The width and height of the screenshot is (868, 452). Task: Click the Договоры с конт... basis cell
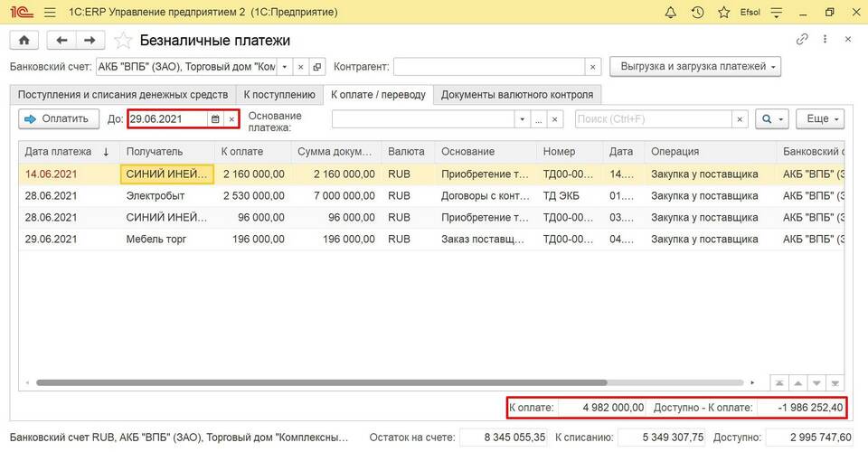click(486, 196)
